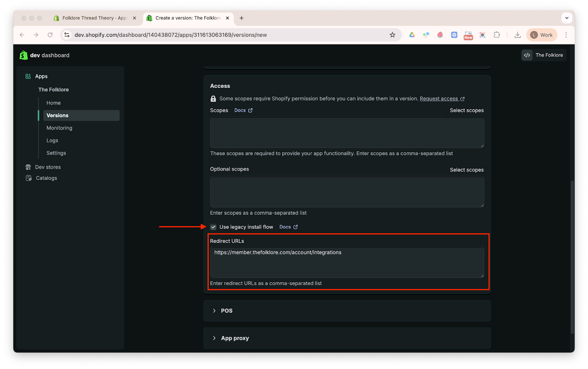
Task: Click the Request access link
Action: [x=439, y=99]
